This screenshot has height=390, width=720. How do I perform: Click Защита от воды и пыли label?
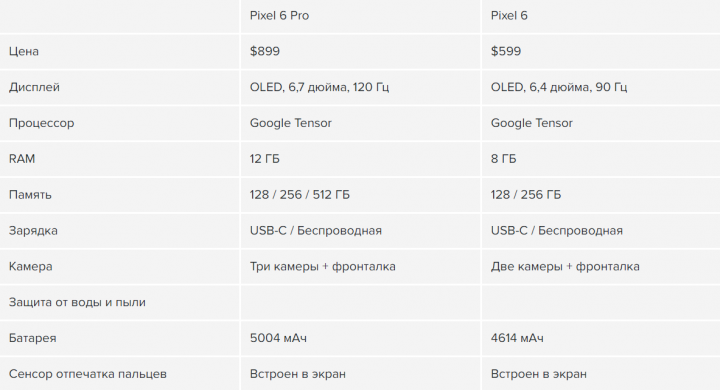77,302
